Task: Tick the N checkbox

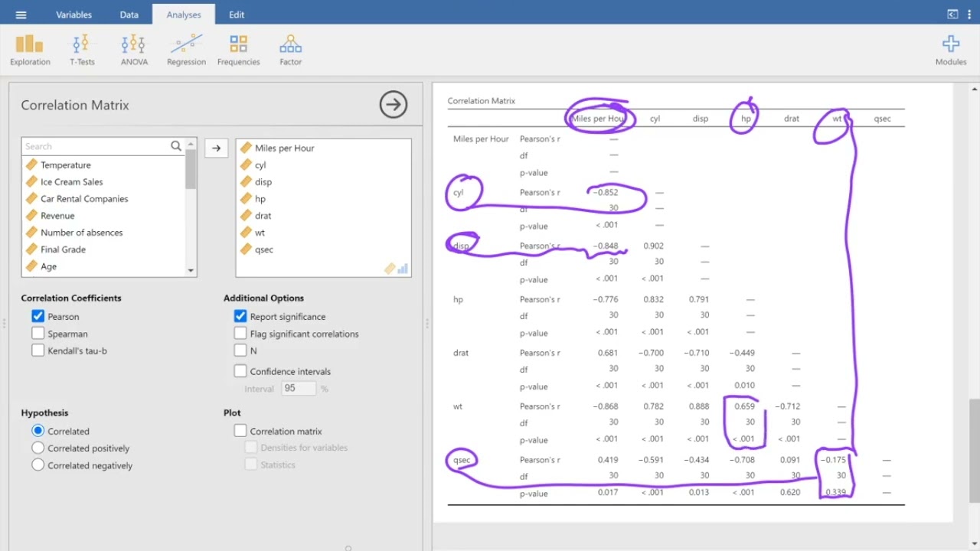Action: point(240,350)
